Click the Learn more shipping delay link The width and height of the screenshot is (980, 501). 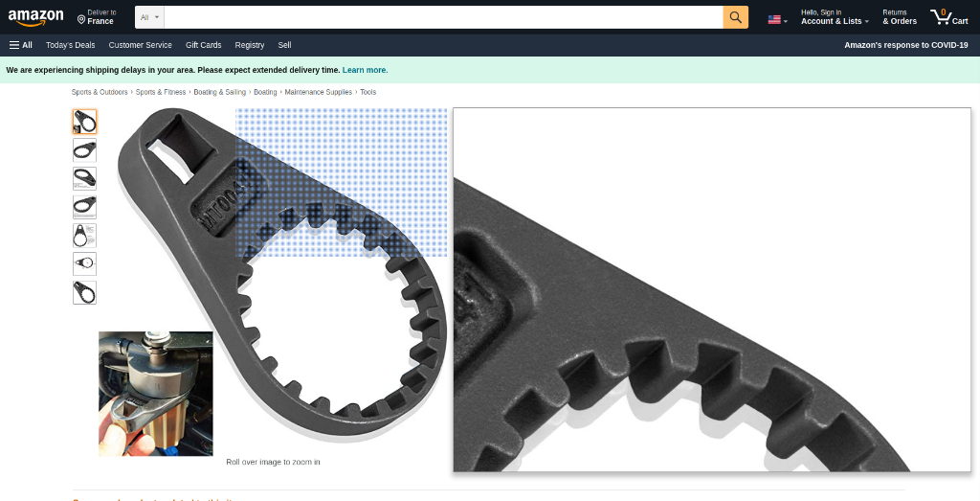coord(365,70)
